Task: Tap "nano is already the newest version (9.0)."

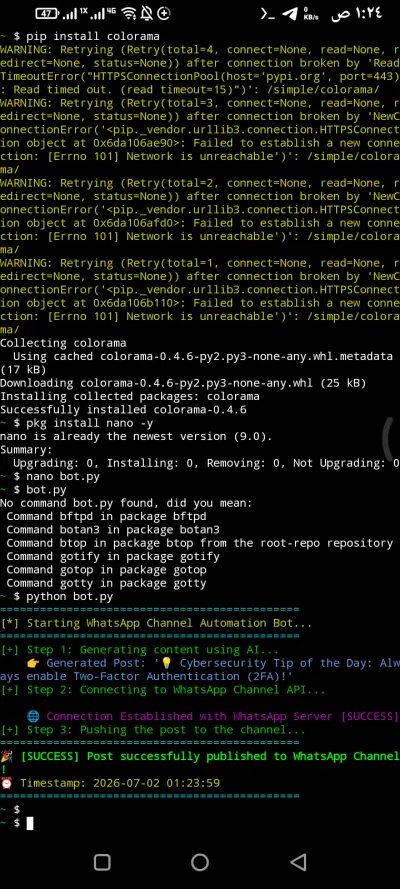Action: 137,436
